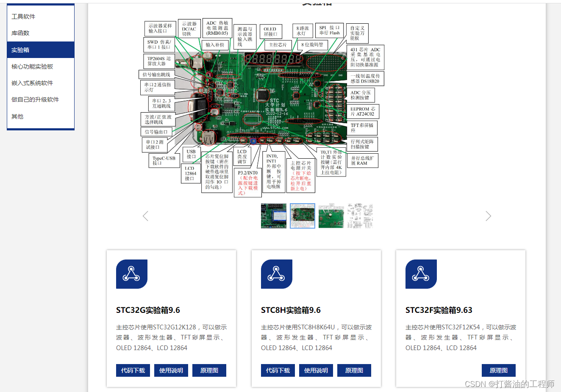This screenshot has width=561, height=392.
Task: Open 使用说明 for STC8H实验箱9.6
Action: [x=316, y=370]
